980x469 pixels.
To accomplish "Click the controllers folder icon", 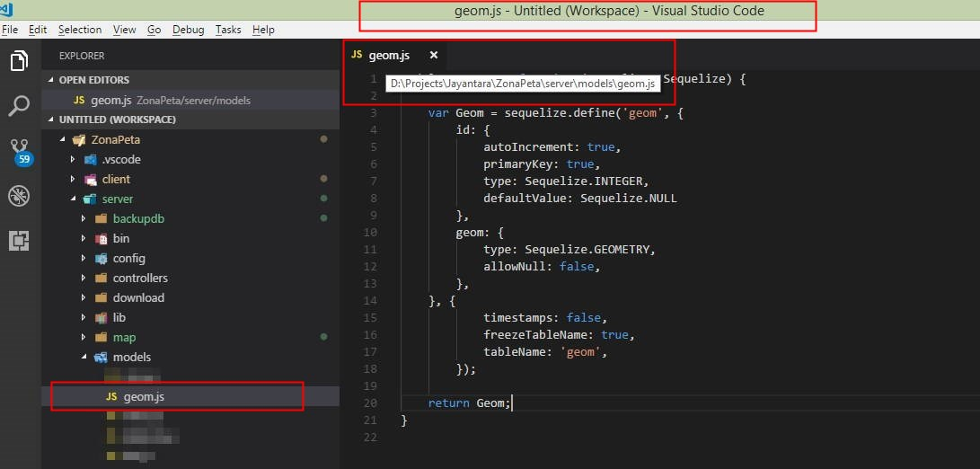I will pyautogui.click(x=102, y=279).
